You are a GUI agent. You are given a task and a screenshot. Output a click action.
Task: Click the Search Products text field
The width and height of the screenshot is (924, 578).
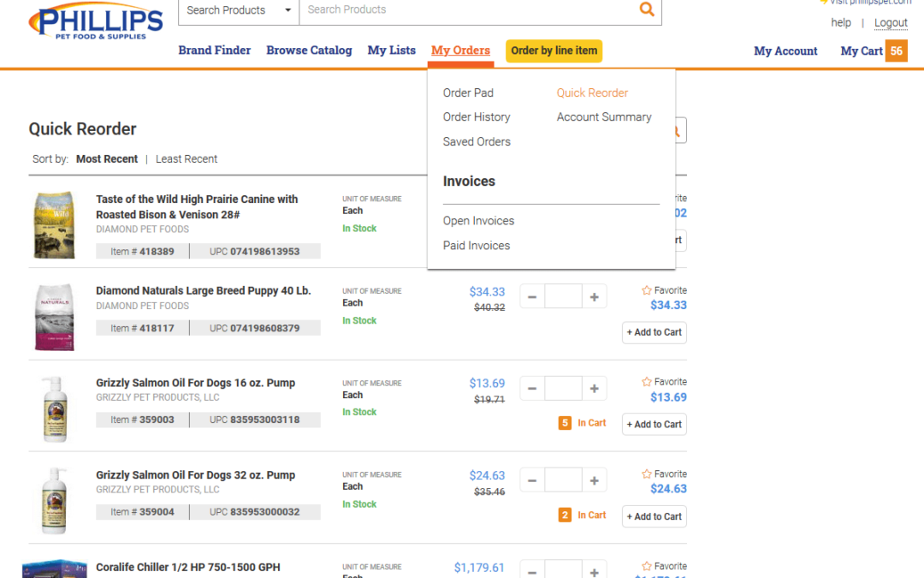(469, 10)
